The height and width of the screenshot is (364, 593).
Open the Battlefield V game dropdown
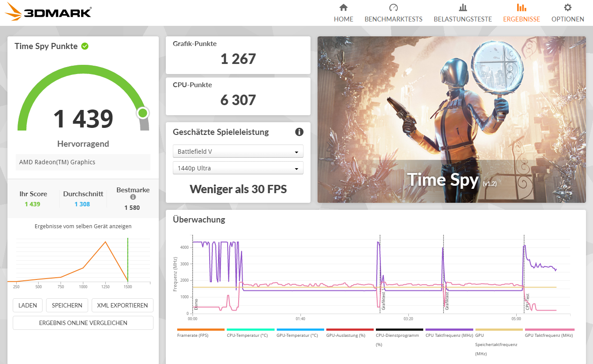tap(238, 152)
